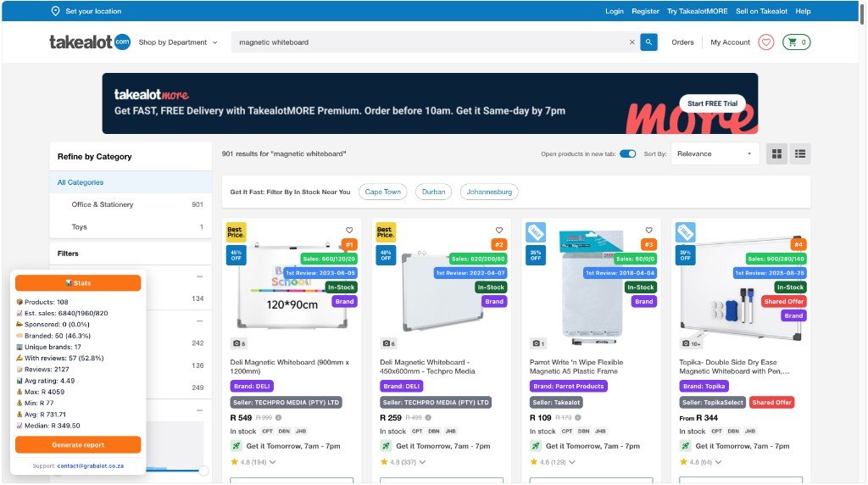Expand rating details for 4.8 (194)
The height and width of the screenshot is (485, 868).
click(273, 462)
